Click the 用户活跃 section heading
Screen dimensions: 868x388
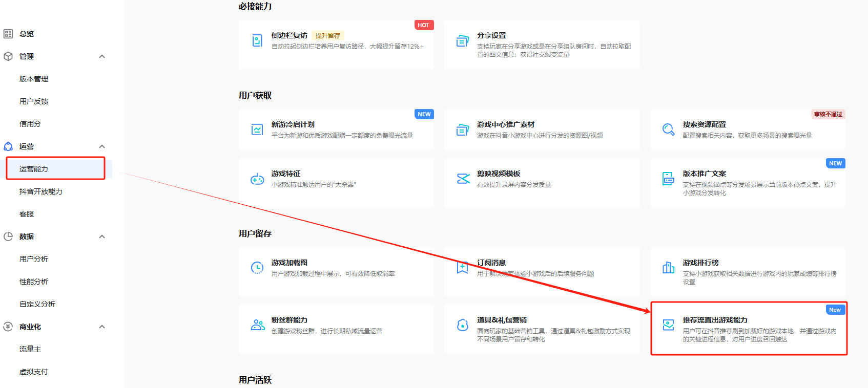tap(255, 380)
